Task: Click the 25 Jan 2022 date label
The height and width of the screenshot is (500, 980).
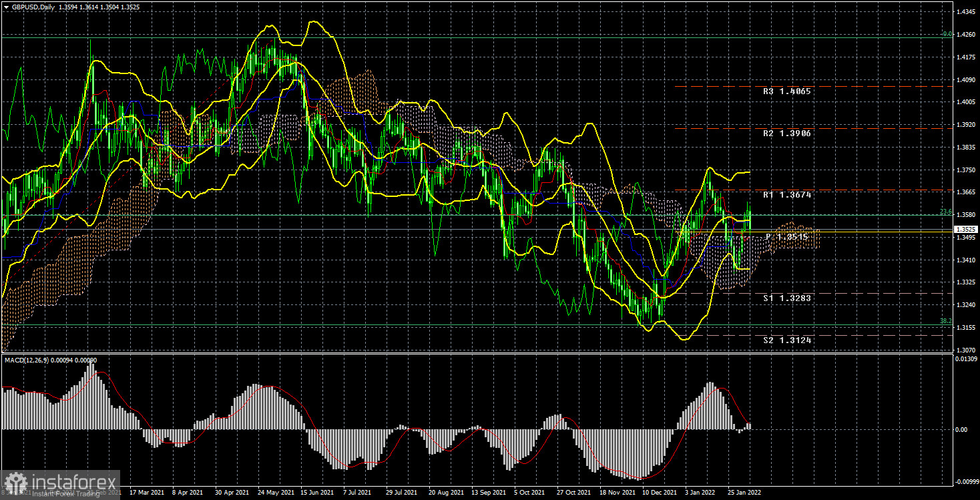Action: coord(745,492)
